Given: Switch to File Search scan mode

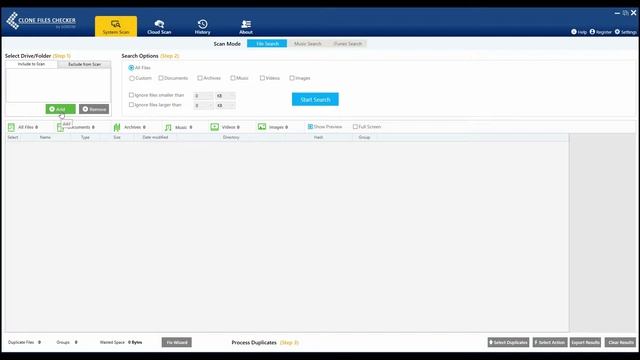Looking at the screenshot, I should 267,44.
